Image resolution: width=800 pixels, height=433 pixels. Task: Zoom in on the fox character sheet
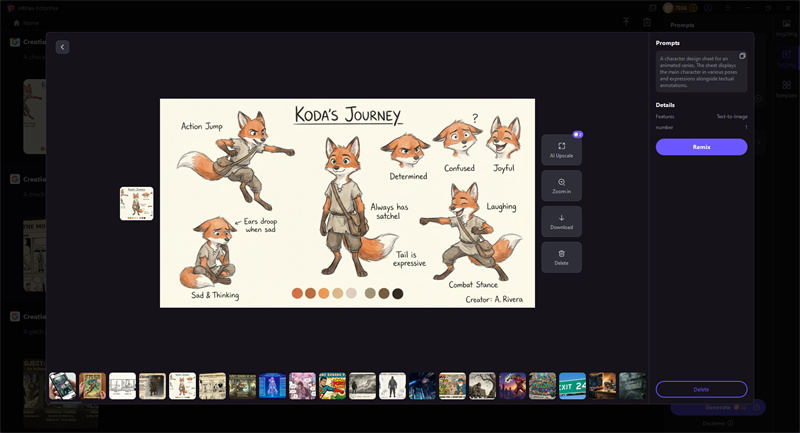tap(561, 186)
